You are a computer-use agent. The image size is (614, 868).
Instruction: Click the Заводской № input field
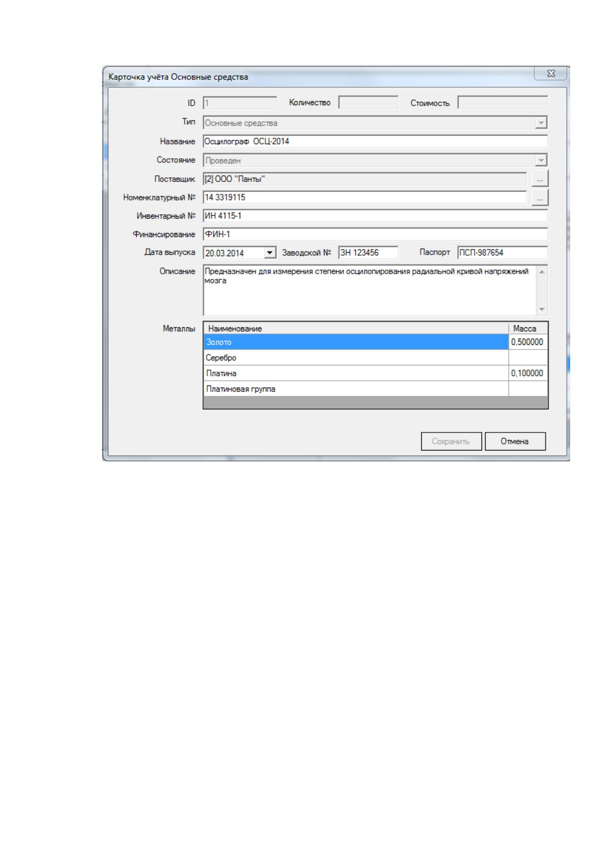click(x=368, y=253)
